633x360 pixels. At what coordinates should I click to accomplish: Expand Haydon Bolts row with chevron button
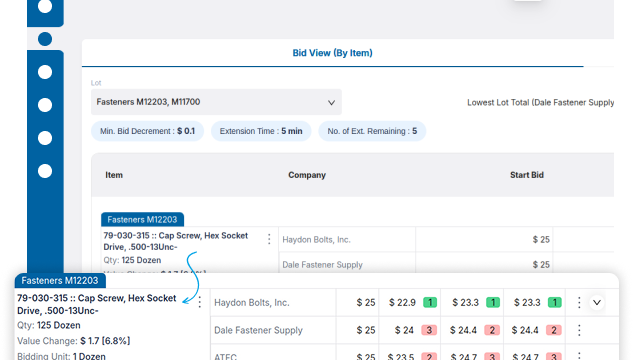(597, 302)
